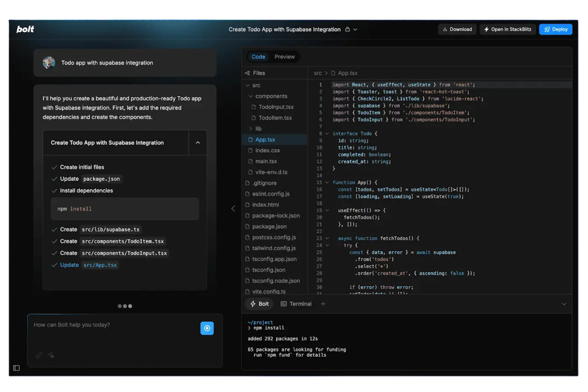The height and width of the screenshot is (392, 588).
Task: Select App.tsx in file tree
Action: coord(275,139)
